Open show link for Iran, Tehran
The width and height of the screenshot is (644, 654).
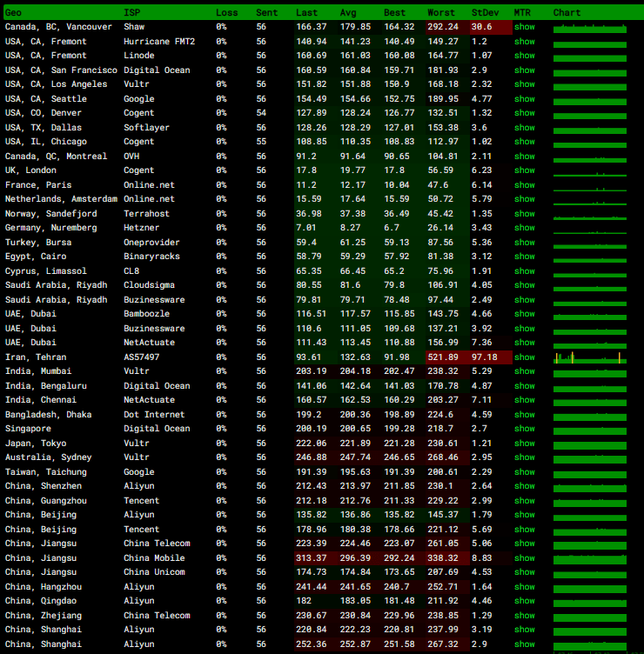(x=524, y=357)
